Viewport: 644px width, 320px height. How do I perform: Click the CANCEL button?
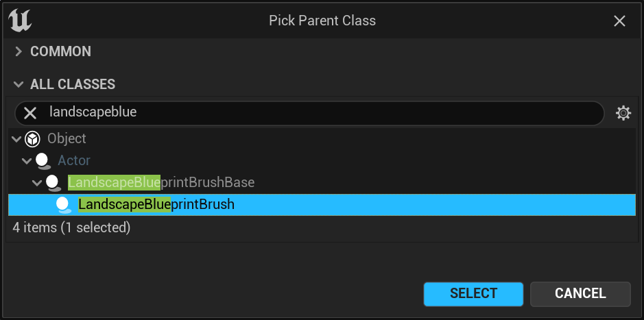(580, 294)
